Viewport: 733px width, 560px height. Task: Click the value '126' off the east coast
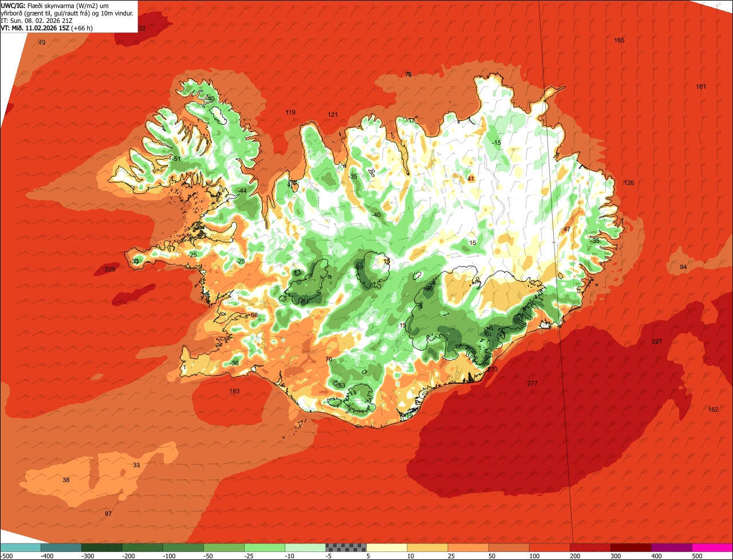pos(629,183)
